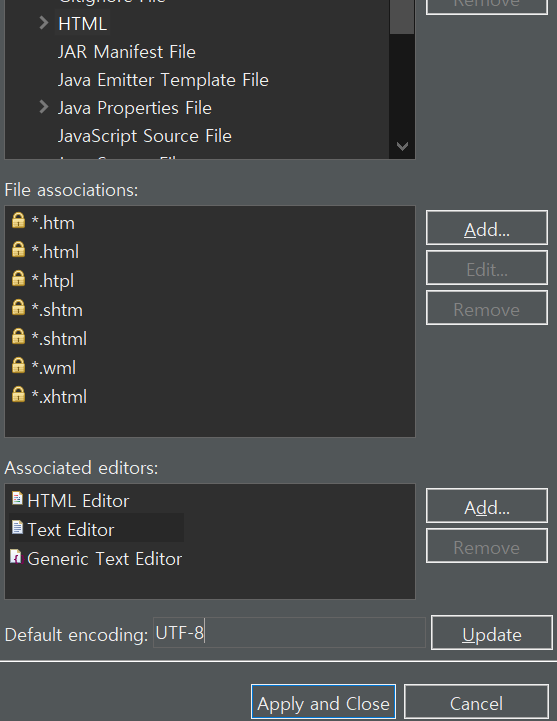Select JAR Manifest File content type
Image resolution: width=557 pixels, height=721 pixels.
[x=126, y=52]
